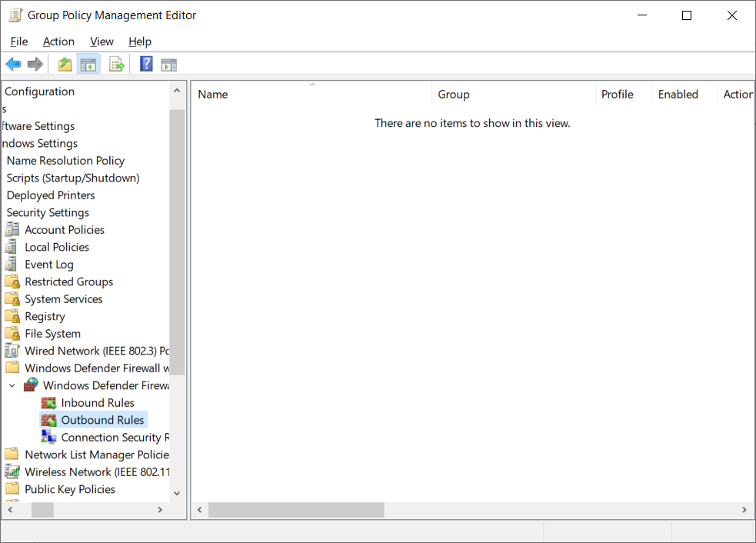Sort by the Profile column header
This screenshot has height=543, width=756.
(x=624, y=95)
